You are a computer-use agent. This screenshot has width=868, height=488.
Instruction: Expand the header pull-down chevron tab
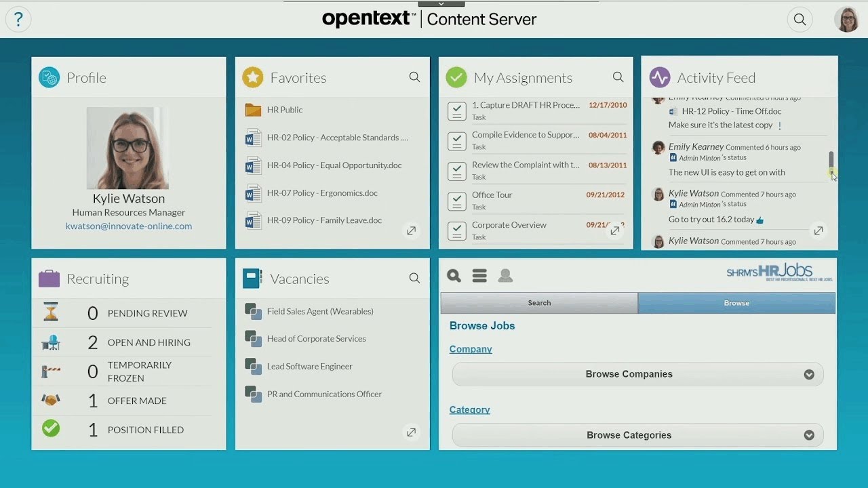[x=441, y=3]
